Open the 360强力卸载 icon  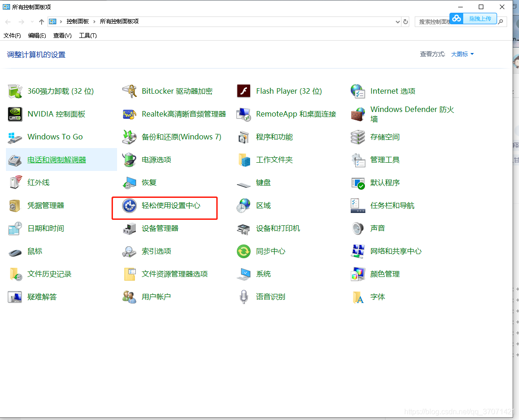[x=15, y=91]
